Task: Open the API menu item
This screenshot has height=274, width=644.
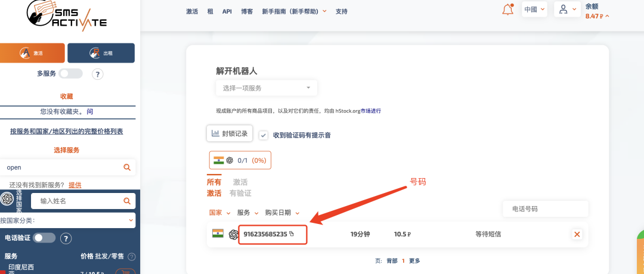Action: [227, 11]
